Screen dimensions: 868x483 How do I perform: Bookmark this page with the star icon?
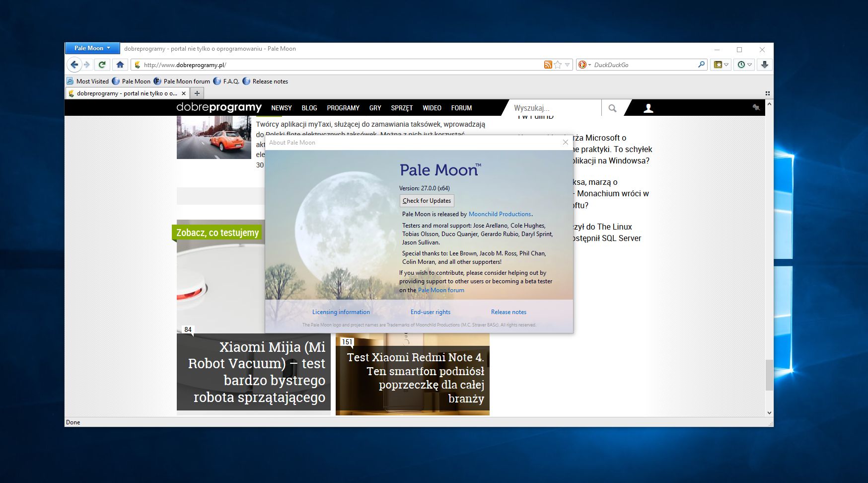coord(558,65)
